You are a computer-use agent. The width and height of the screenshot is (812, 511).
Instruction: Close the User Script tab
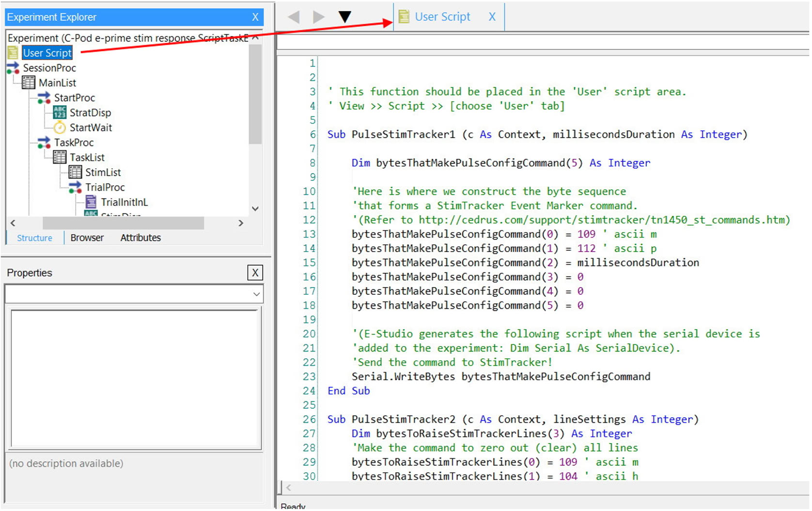coord(492,17)
